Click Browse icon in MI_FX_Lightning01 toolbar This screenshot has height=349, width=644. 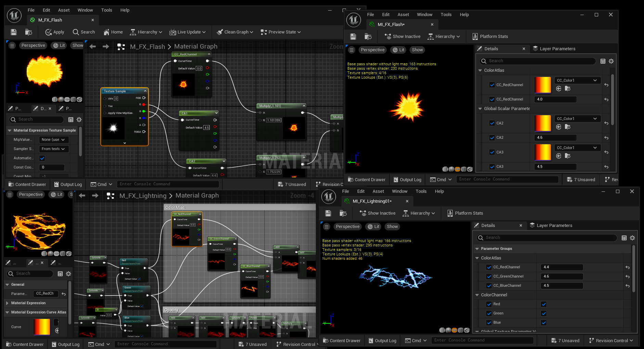pos(343,213)
